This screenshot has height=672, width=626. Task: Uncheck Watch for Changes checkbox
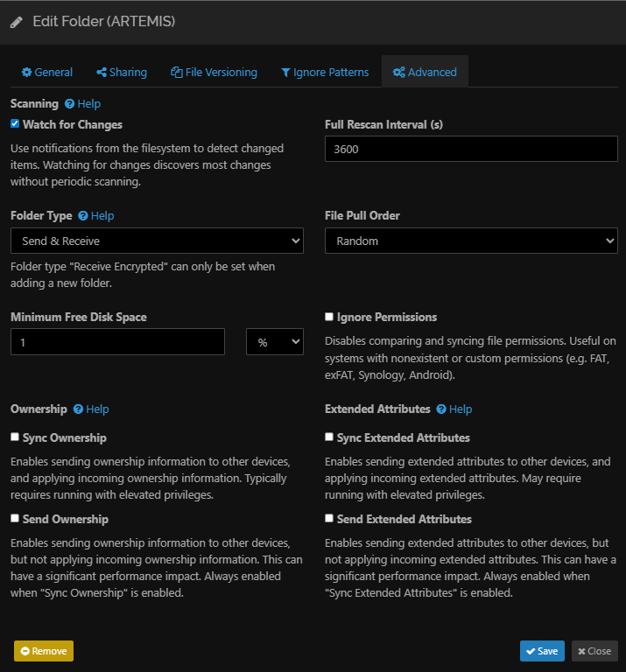pos(15,124)
